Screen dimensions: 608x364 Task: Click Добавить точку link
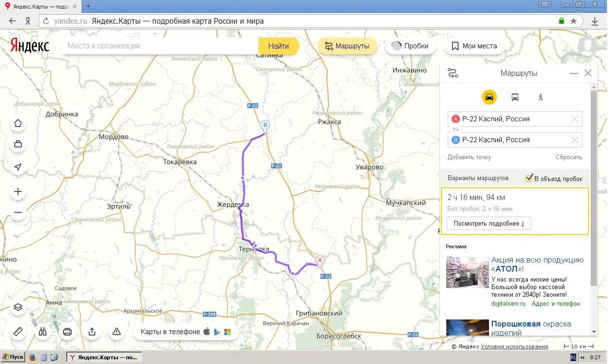pyautogui.click(x=469, y=157)
